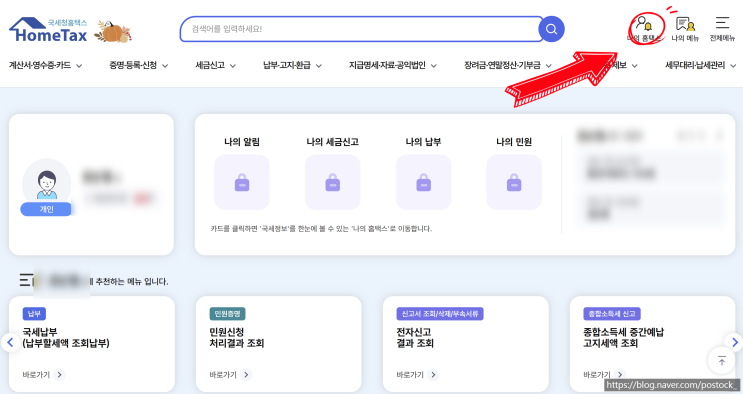Click the 나의 납부 heading text
The height and width of the screenshot is (394, 743).
(424, 142)
